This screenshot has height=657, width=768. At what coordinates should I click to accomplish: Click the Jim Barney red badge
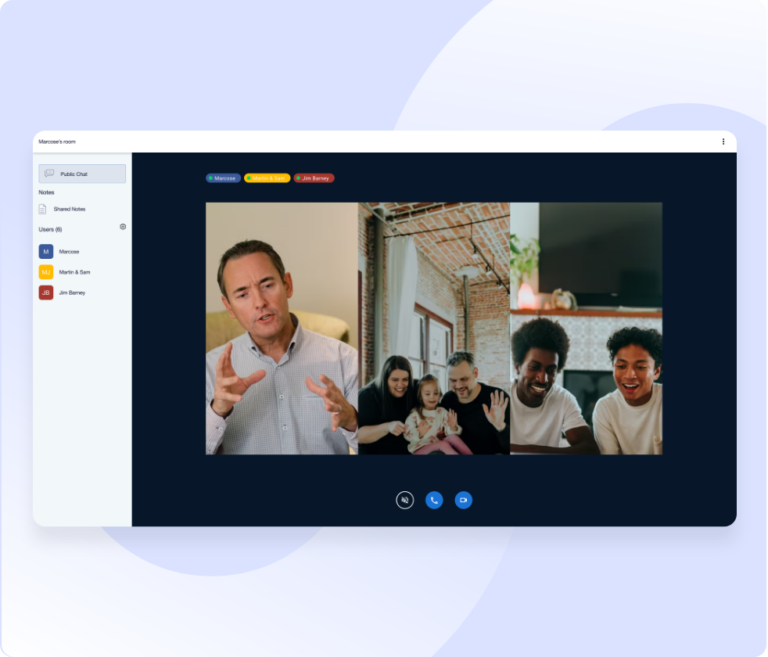coord(314,178)
